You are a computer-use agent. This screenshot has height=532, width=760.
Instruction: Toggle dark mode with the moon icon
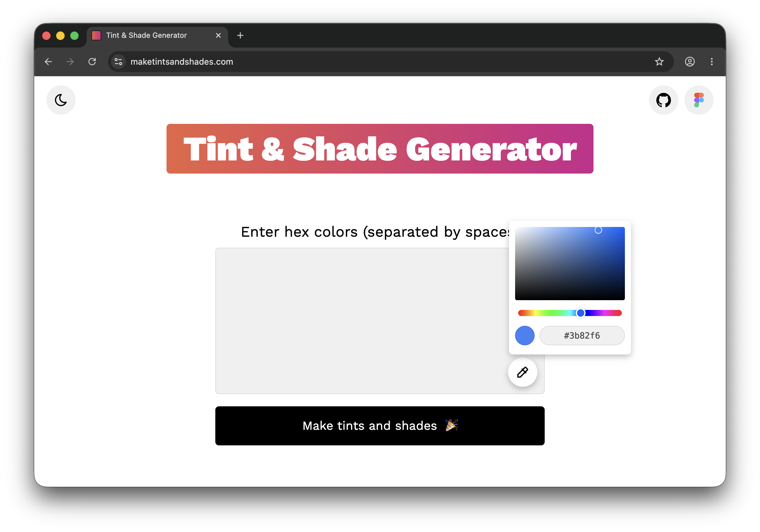tap(61, 100)
